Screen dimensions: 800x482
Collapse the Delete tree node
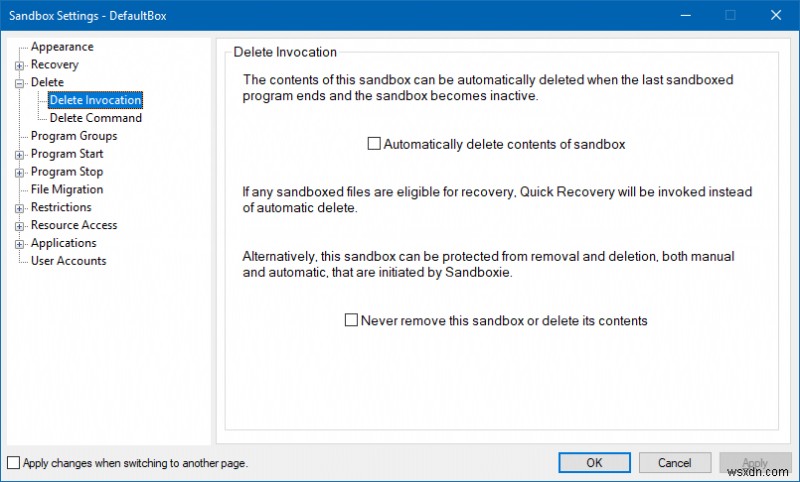click(19, 83)
